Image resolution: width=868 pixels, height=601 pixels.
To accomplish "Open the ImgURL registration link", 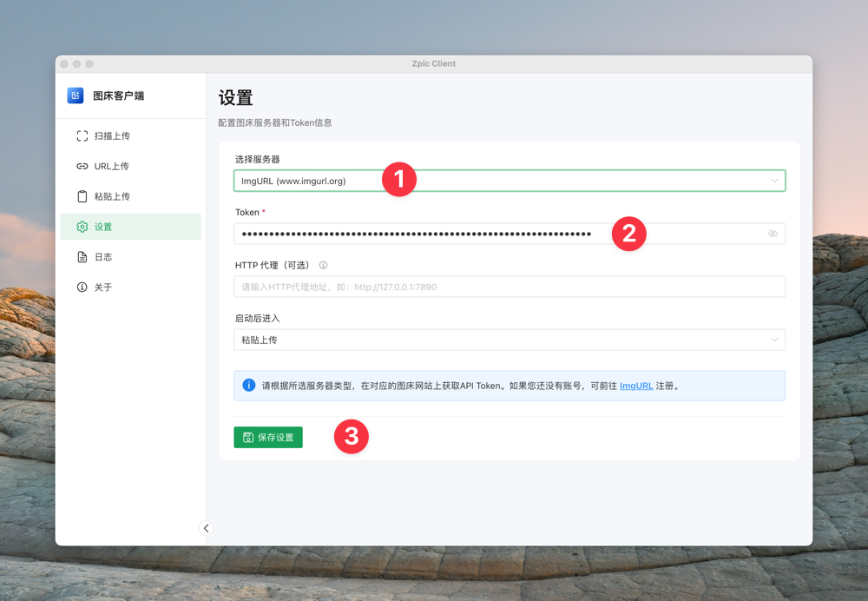I will (636, 385).
